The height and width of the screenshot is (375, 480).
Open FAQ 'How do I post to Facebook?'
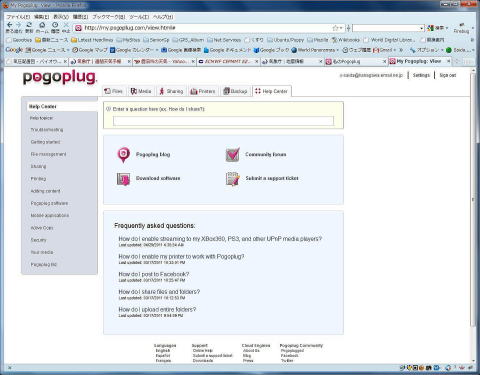pos(154,274)
